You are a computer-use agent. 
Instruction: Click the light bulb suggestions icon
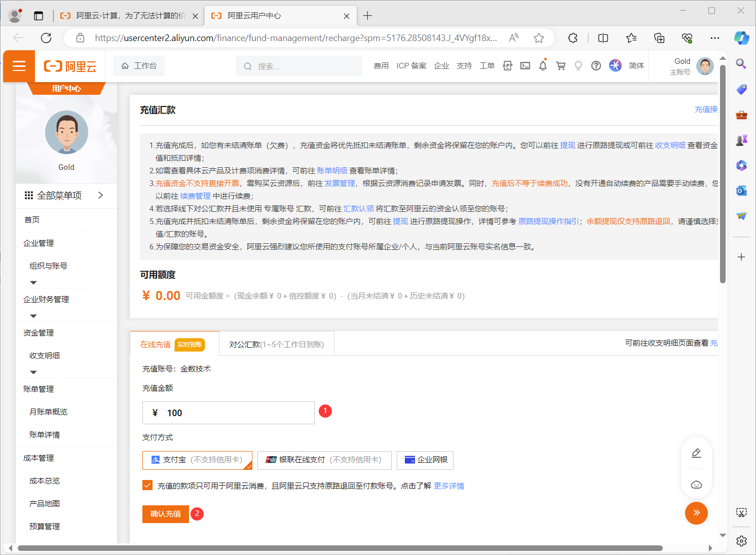[x=578, y=65]
